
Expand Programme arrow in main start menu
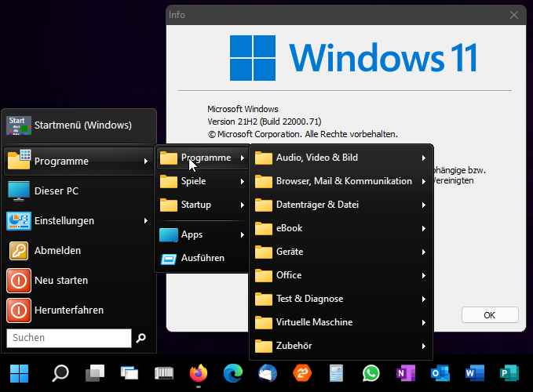pyautogui.click(x=146, y=162)
